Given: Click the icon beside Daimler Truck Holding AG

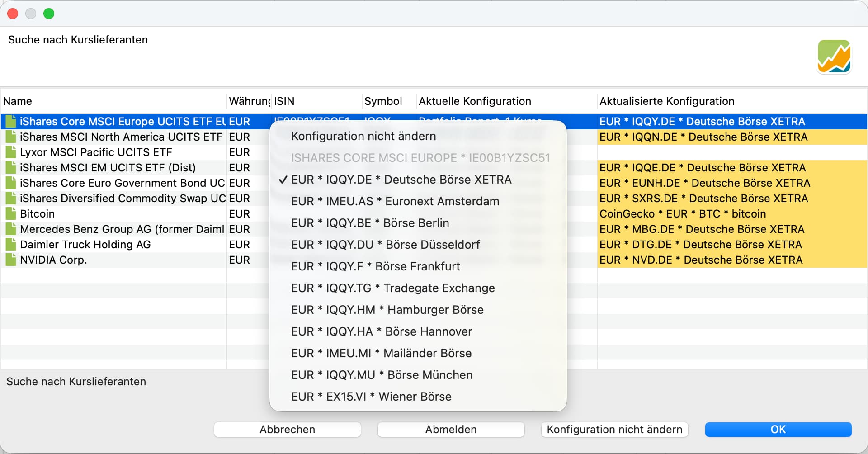Looking at the screenshot, I should coord(11,245).
